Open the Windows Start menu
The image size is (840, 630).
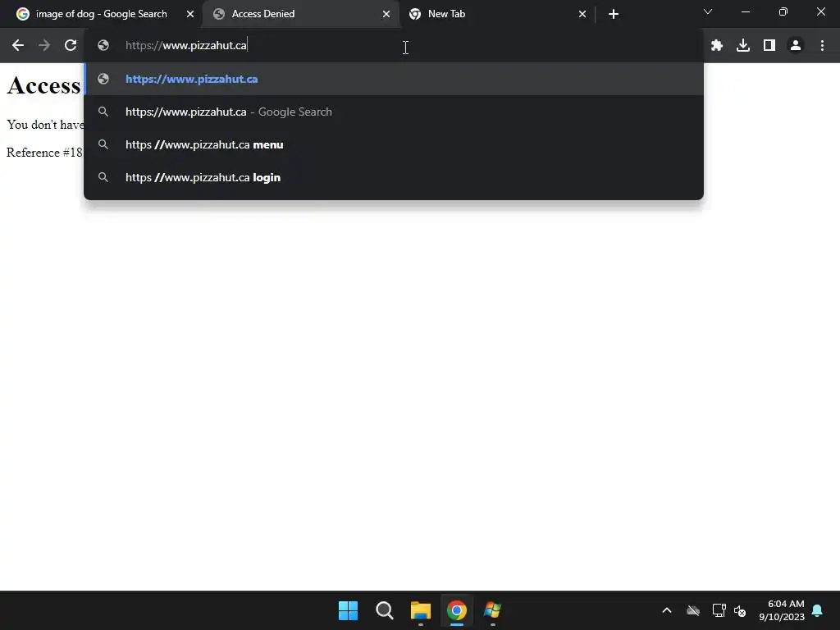[x=348, y=610]
